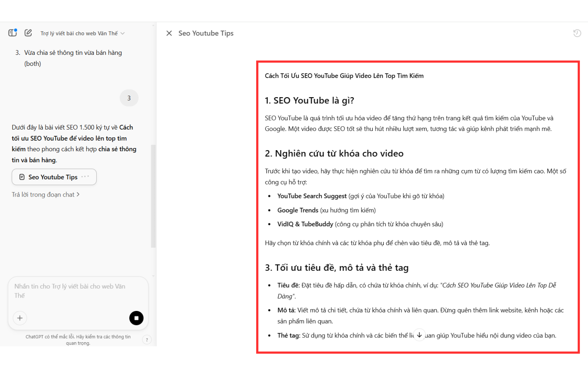This screenshot has width=588, height=368.
Task: Click the plus attachment button
Action: pos(20,318)
